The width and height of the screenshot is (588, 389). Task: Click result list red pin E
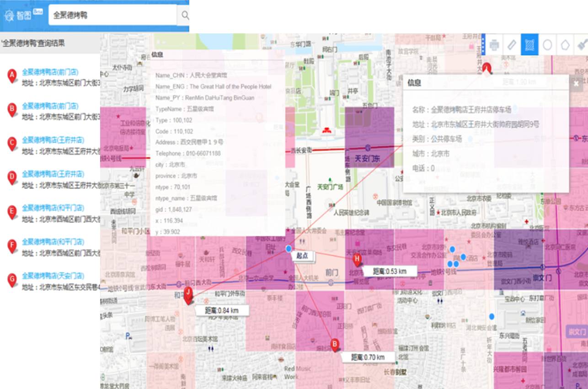pyautogui.click(x=12, y=211)
